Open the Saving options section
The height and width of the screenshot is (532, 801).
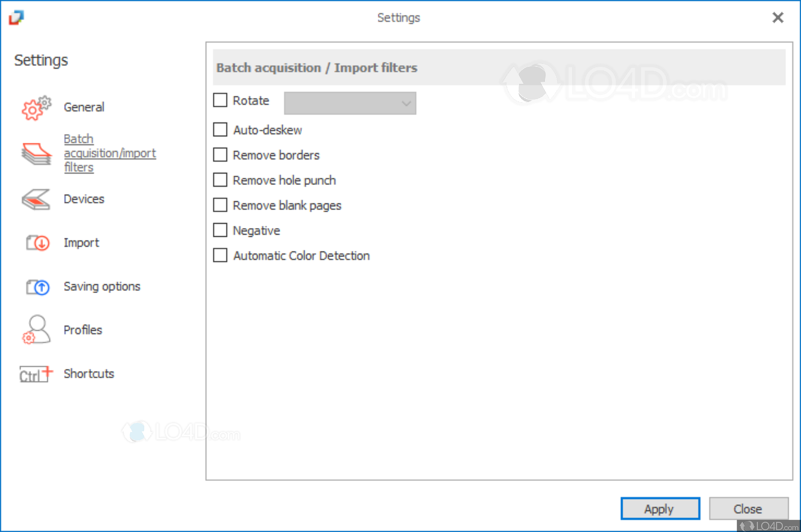pos(102,287)
